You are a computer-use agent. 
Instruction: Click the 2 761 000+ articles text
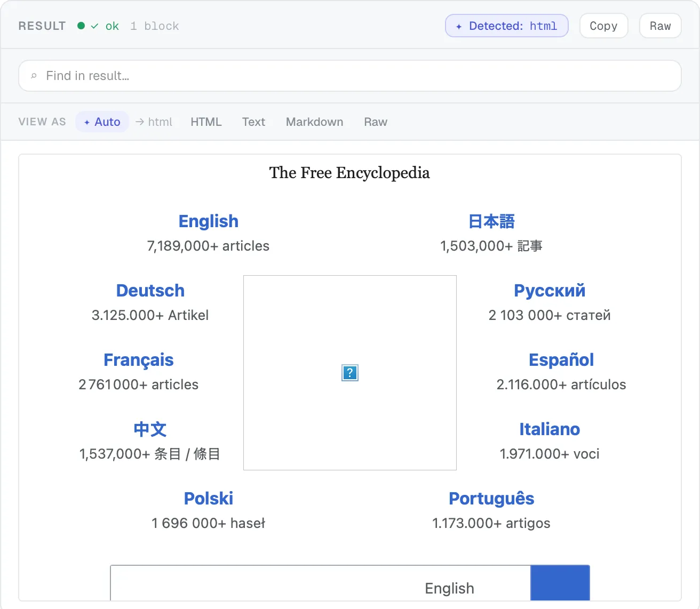(x=139, y=384)
